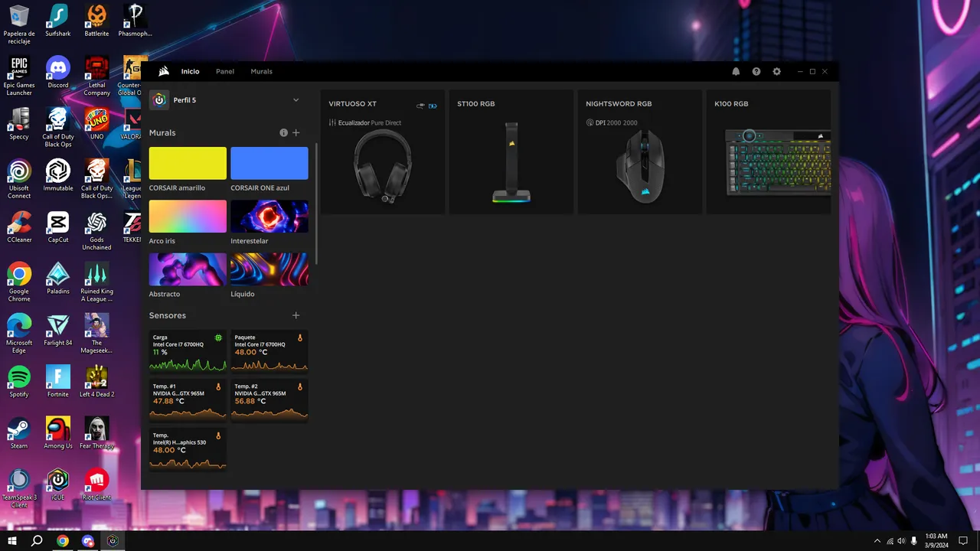Open Ubisoft Connect desktop shortcut
Image resolution: width=980 pixels, height=551 pixels.
point(19,180)
